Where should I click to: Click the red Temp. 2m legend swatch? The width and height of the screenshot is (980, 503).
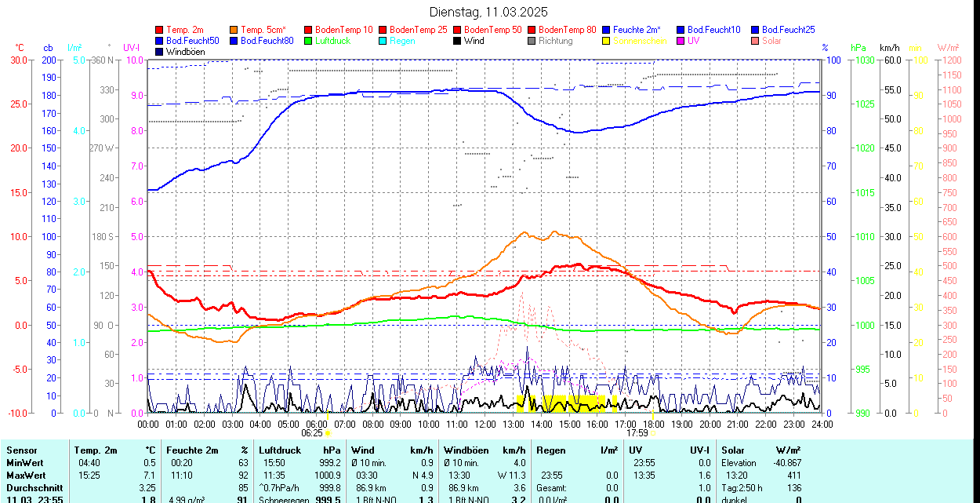click(x=160, y=29)
